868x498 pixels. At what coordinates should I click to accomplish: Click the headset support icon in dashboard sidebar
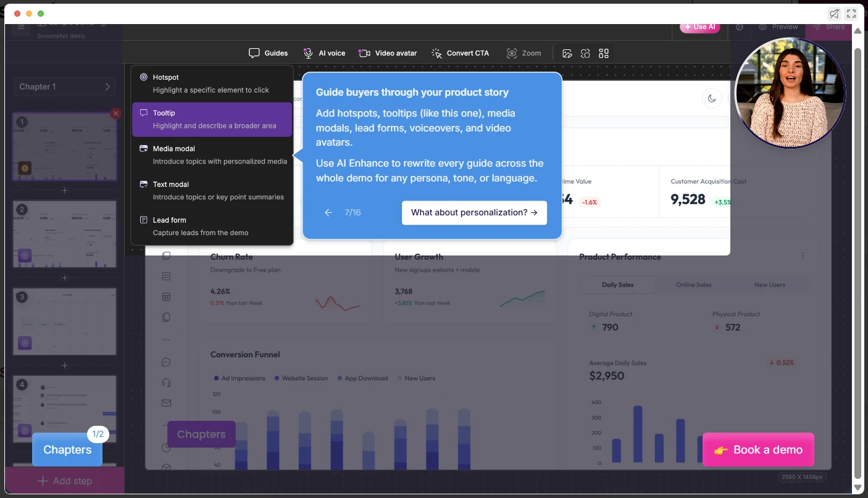(166, 383)
